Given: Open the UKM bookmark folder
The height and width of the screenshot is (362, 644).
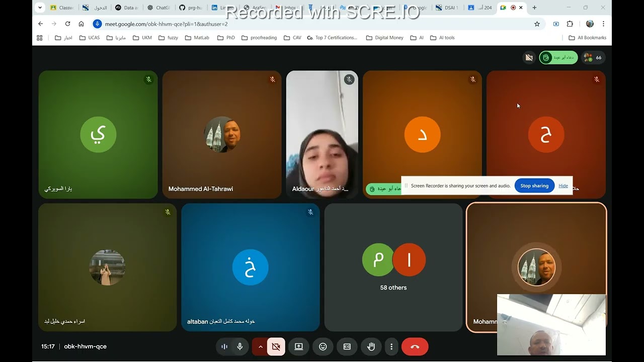Looking at the screenshot, I should tap(142, 38).
